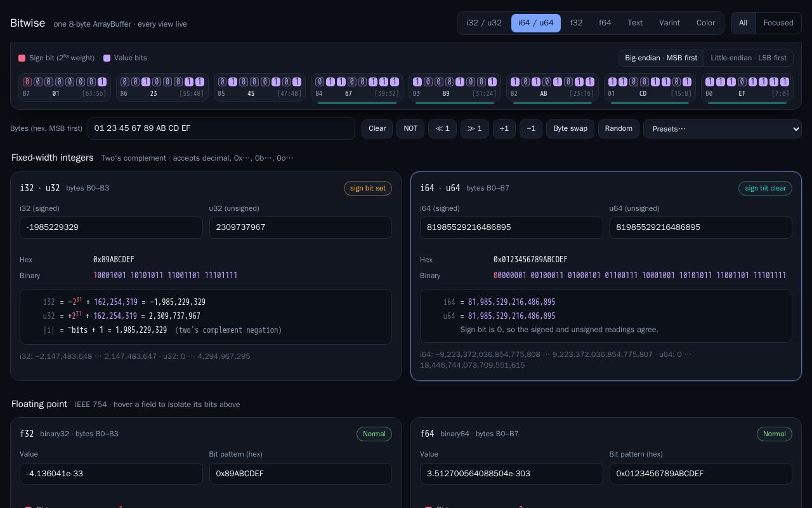Click the 'sign bit clear' badge
Screen dimensions: 812x508
765,188
